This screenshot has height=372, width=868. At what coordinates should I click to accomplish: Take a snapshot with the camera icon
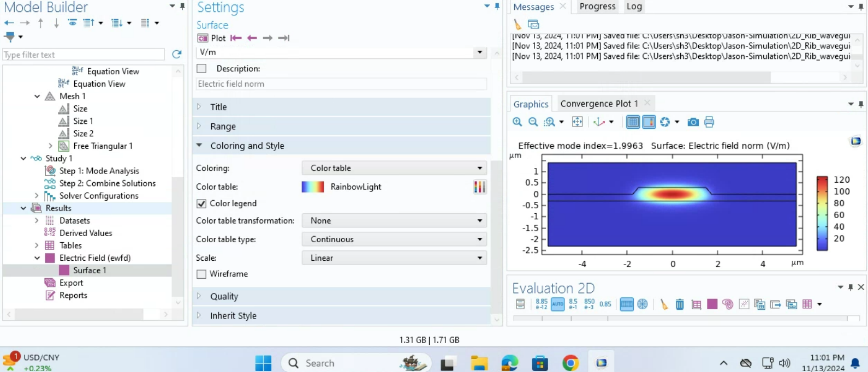tap(693, 122)
